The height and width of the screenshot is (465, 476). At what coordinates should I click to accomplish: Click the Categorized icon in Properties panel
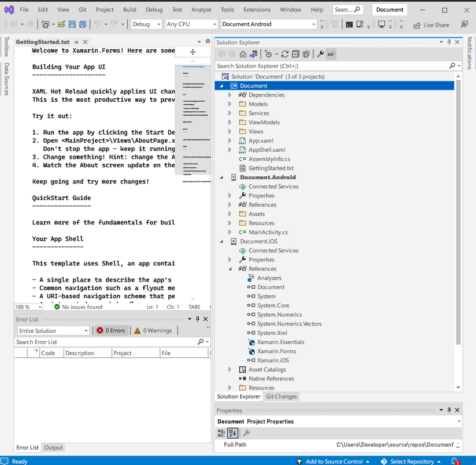tap(221, 433)
